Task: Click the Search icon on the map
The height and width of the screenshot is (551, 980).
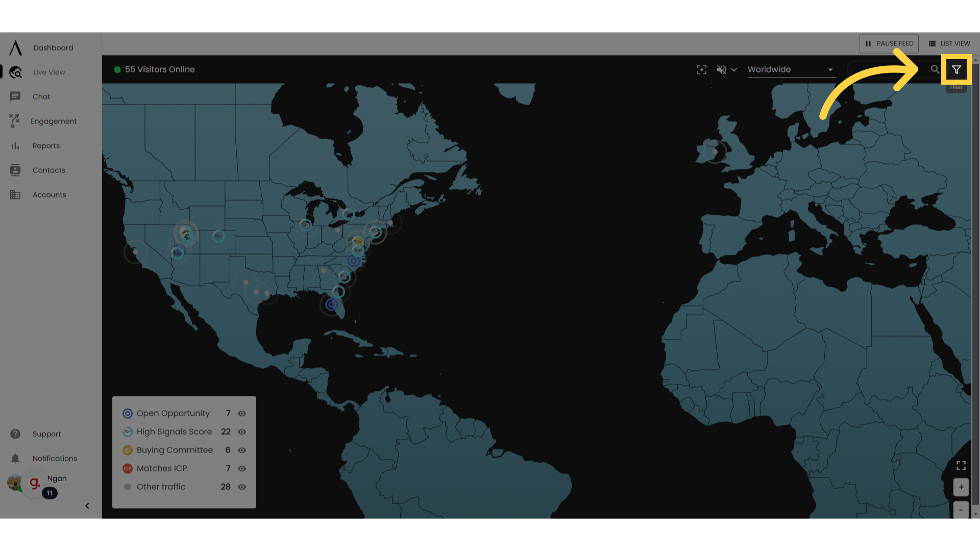Action: (935, 69)
